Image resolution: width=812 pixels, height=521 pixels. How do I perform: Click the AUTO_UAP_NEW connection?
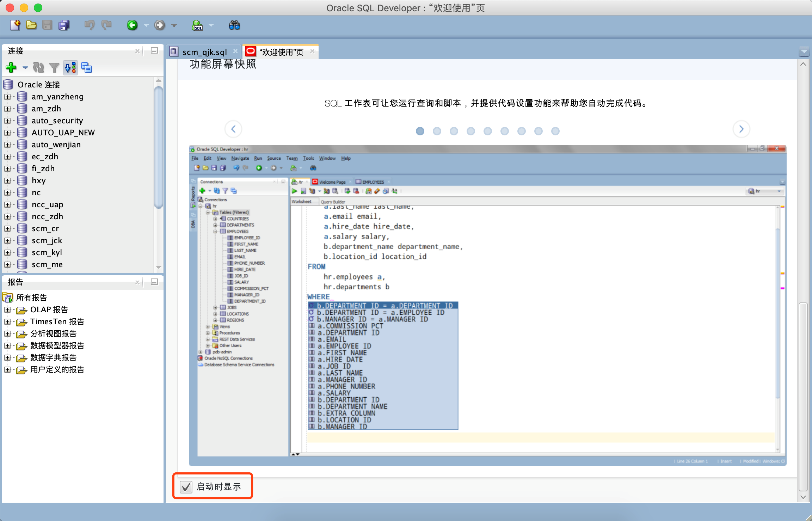pyautogui.click(x=63, y=133)
